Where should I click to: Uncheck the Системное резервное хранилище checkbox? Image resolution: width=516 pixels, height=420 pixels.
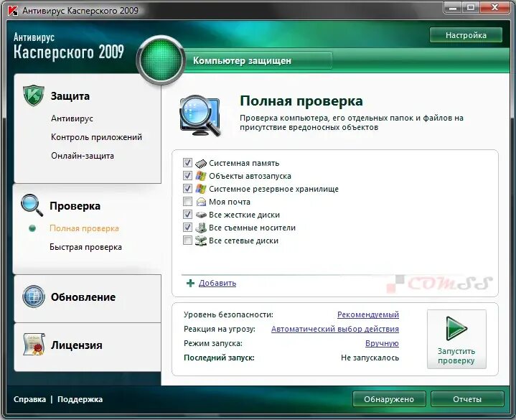[187, 189]
